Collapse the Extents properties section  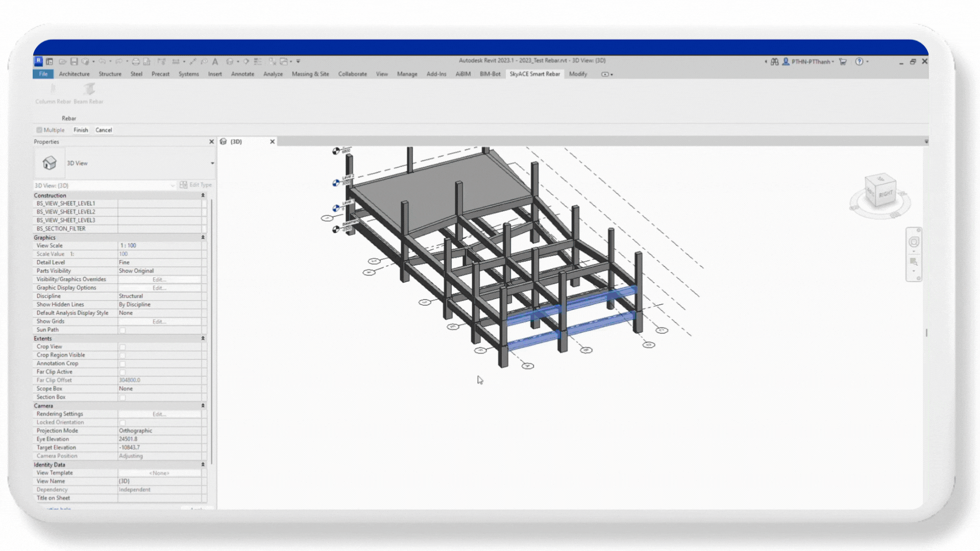point(203,339)
